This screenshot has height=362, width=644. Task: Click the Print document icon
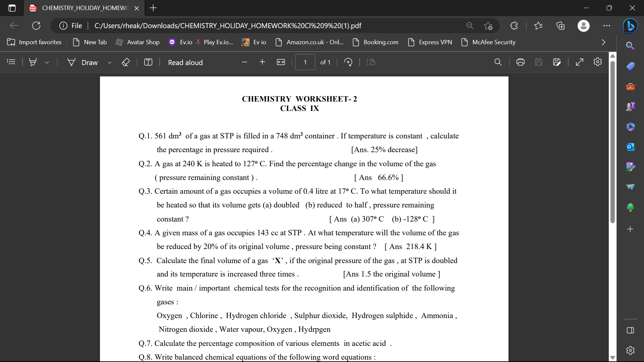(520, 62)
